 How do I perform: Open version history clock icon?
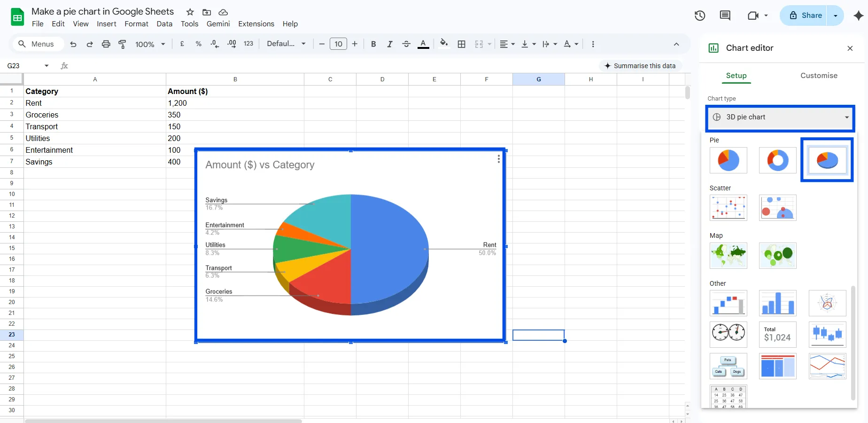(x=700, y=16)
